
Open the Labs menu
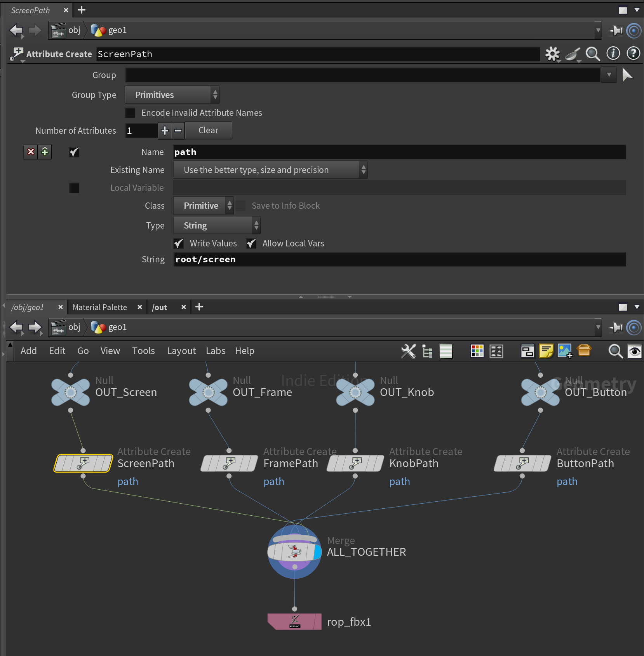[x=215, y=351]
